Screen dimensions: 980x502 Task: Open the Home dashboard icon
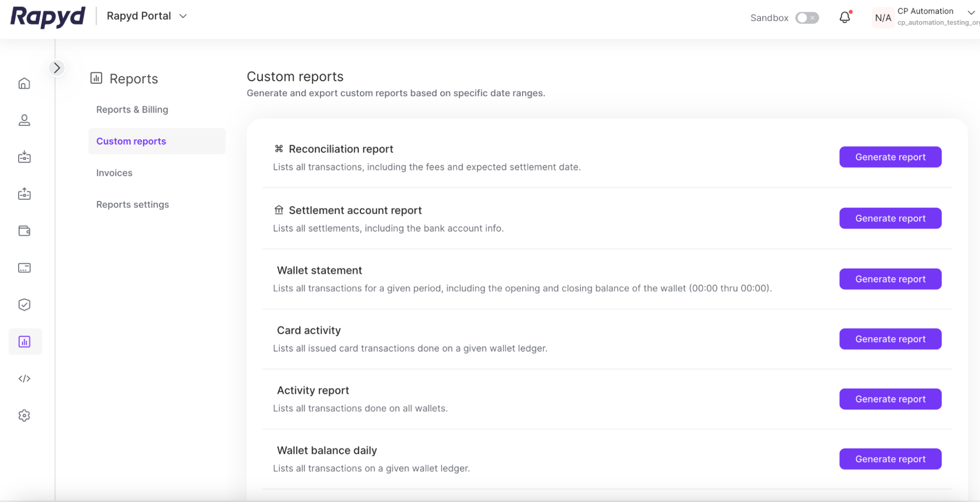pyautogui.click(x=24, y=83)
